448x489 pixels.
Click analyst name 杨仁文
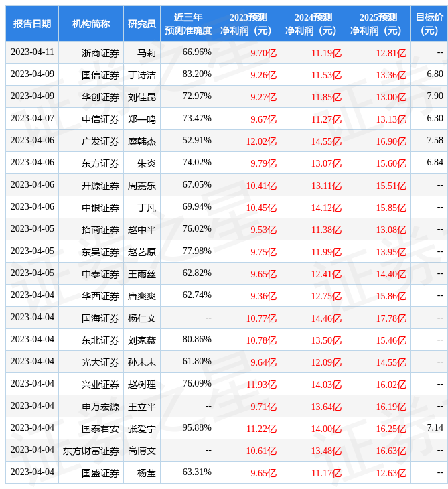click(x=142, y=318)
